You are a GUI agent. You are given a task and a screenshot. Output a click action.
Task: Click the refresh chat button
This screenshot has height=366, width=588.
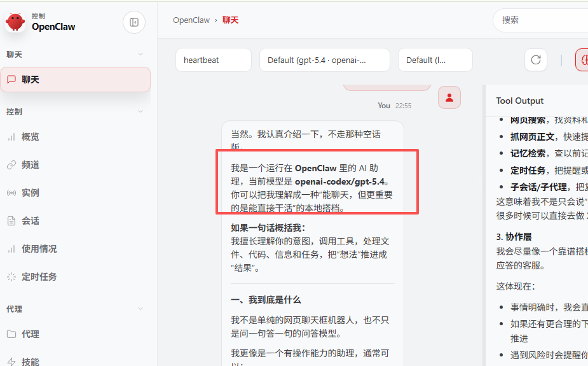(x=535, y=60)
